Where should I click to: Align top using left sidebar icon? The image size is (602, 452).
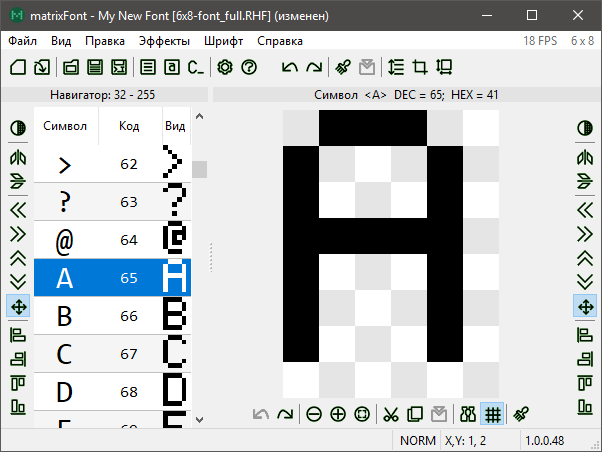pos(18,383)
